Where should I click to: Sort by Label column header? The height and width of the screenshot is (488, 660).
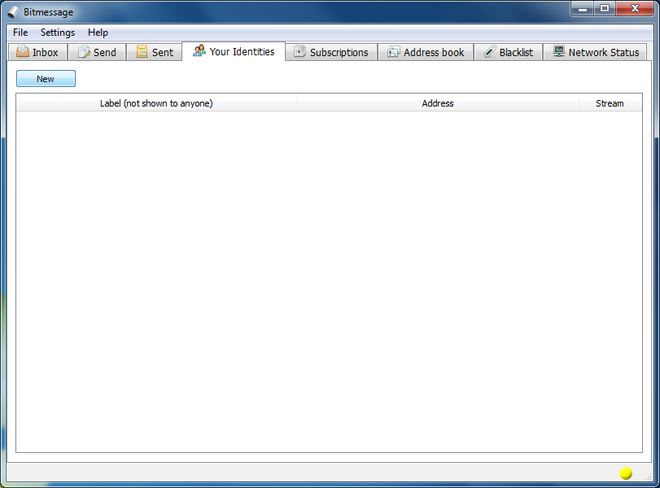click(x=157, y=103)
